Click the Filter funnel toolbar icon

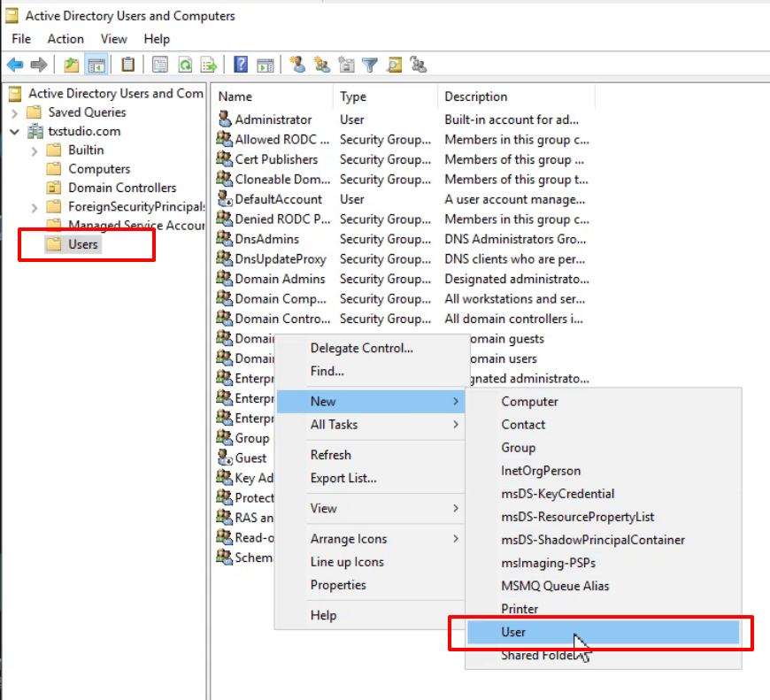[370, 65]
